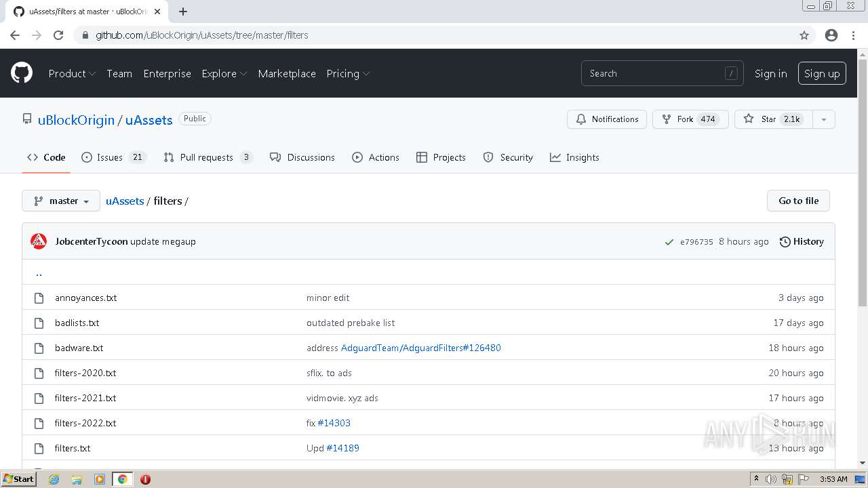868x488 pixels.
Task: Go to parent directory link
Action: pyautogui.click(x=39, y=272)
